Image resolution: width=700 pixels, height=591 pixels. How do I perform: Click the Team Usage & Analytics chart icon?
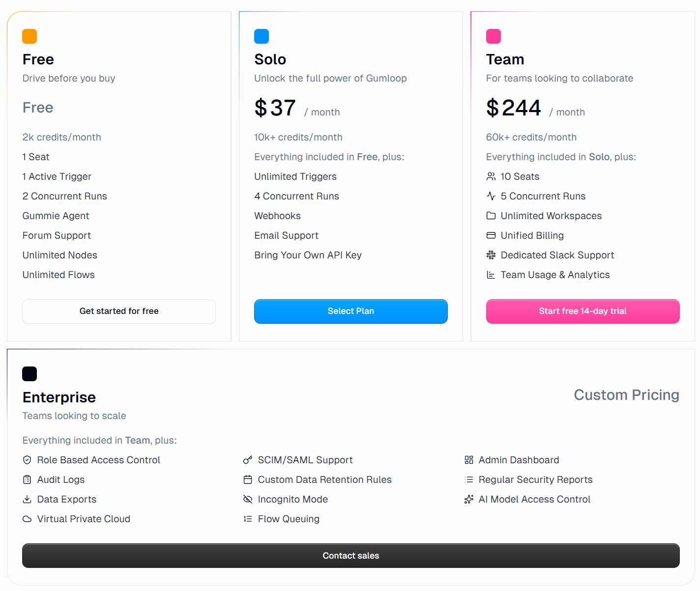point(491,275)
